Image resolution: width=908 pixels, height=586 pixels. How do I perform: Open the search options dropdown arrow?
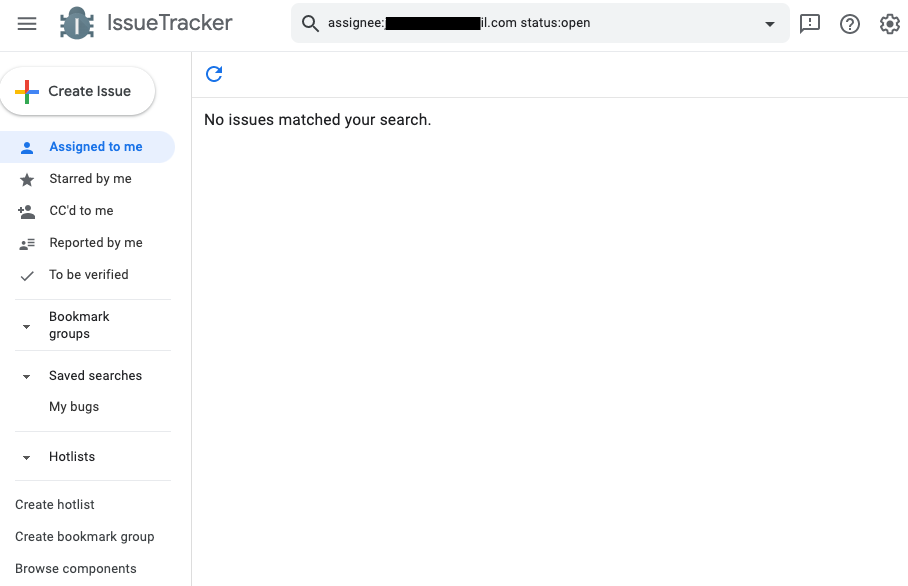[770, 24]
